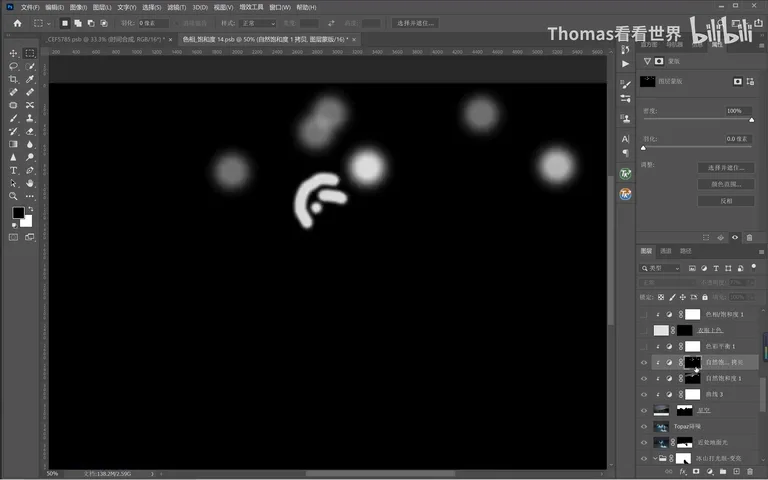Image resolution: width=768 pixels, height=480 pixels.
Task: Toggle the lock transparent pixels option
Action: pos(661,297)
